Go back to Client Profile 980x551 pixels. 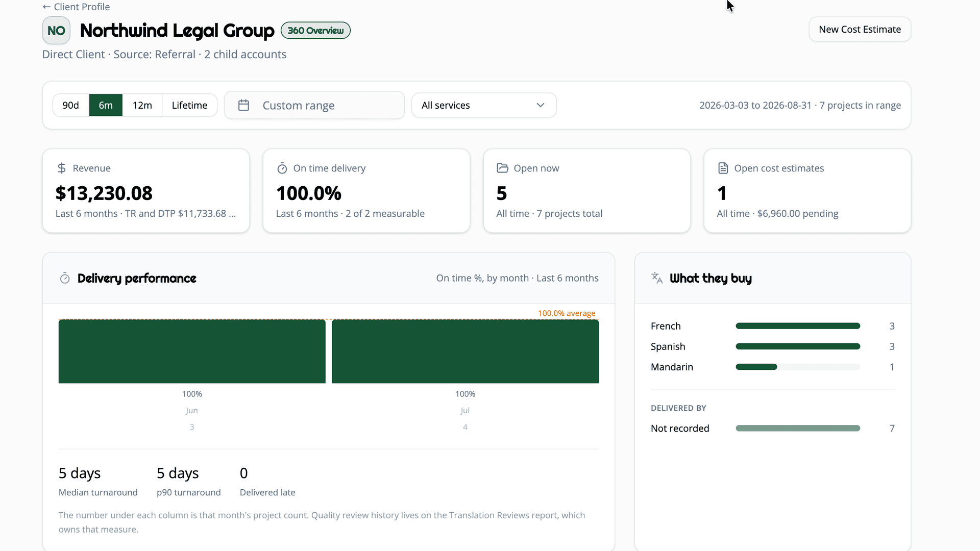76,7
